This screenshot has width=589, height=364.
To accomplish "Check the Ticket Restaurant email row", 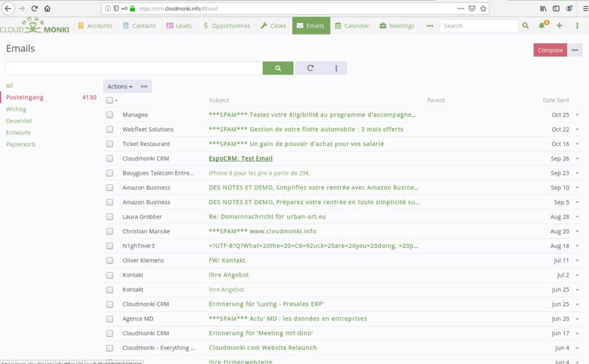I will 110,144.
